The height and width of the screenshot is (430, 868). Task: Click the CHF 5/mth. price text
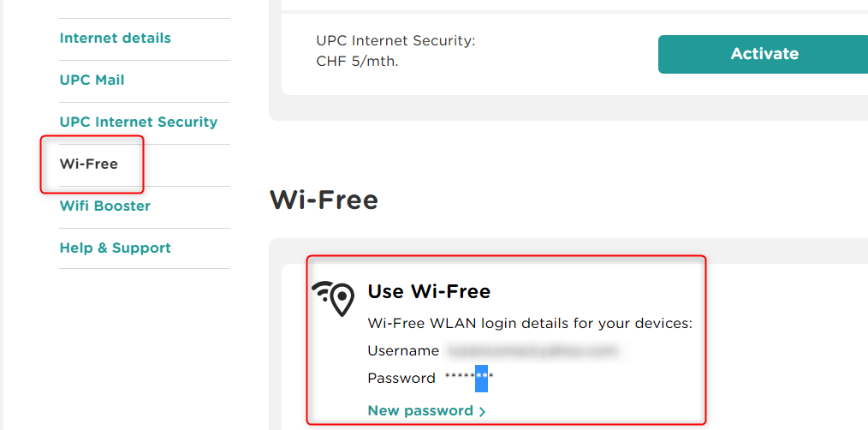point(357,62)
